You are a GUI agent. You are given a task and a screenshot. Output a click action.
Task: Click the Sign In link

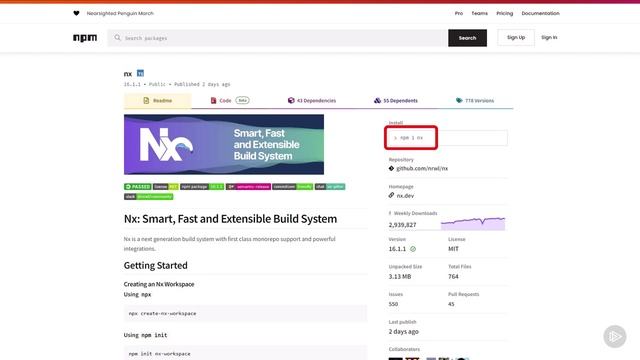549,38
